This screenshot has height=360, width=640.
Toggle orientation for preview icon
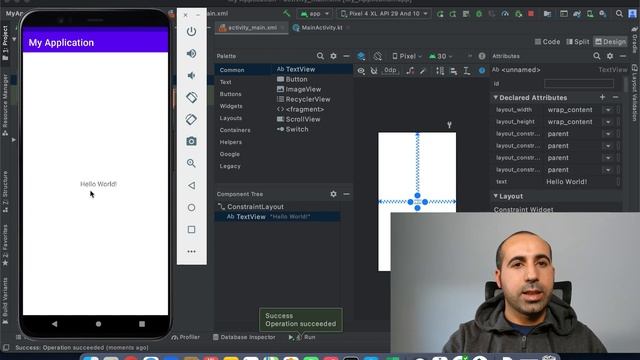click(x=378, y=56)
